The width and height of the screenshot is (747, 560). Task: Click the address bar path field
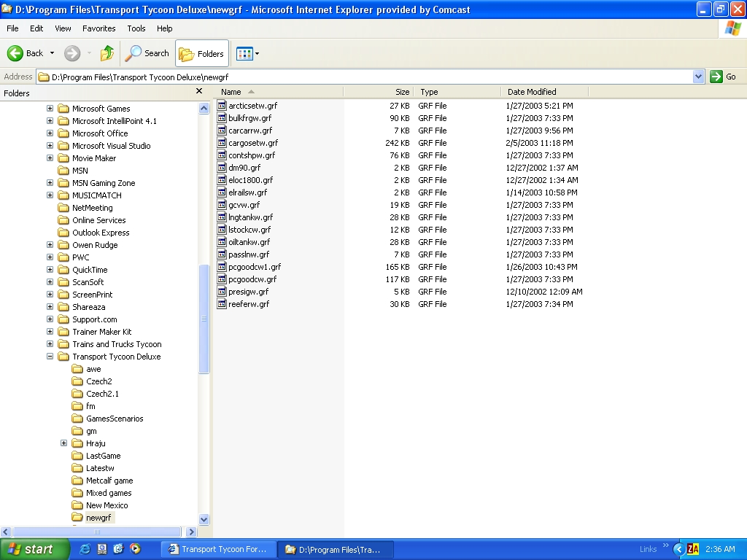[365, 77]
